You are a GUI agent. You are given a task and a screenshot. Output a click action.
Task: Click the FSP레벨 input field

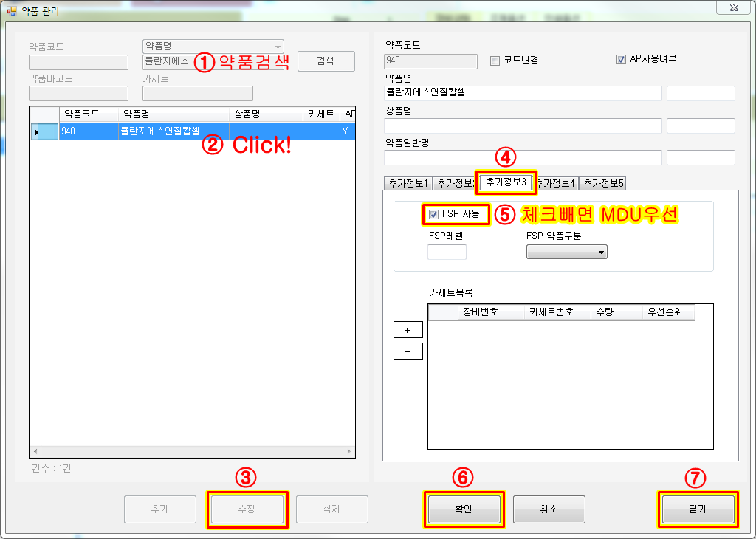[x=447, y=253]
